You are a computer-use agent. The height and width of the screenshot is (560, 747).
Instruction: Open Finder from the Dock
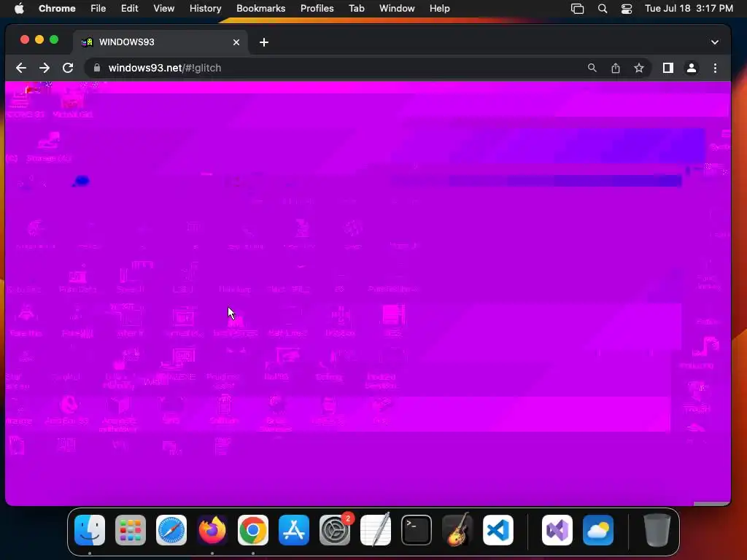point(90,530)
